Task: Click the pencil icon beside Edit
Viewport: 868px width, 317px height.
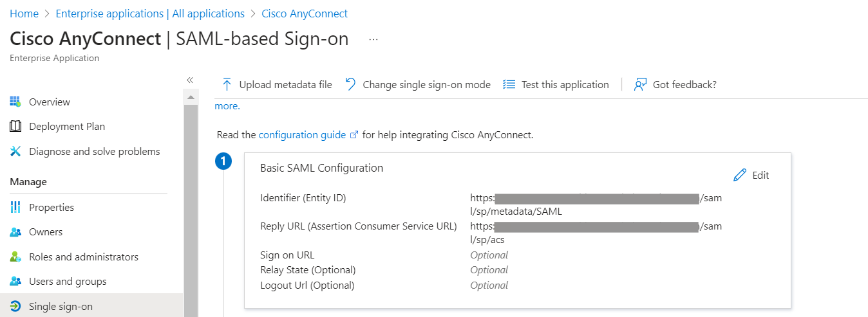Action: click(x=740, y=175)
